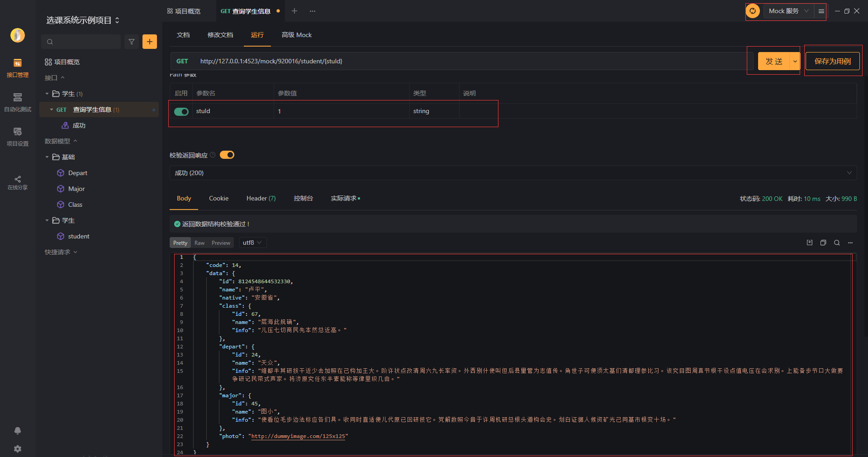Switch response view to Raw

click(x=199, y=243)
